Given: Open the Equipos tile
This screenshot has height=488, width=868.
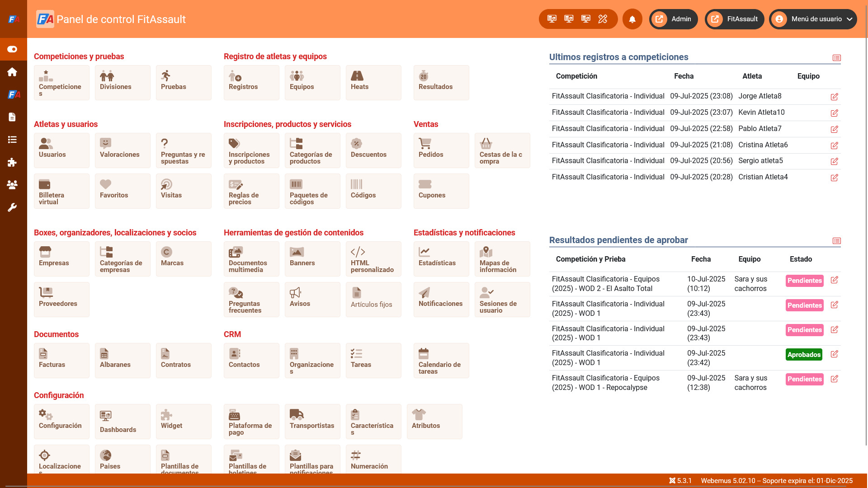Looking at the screenshot, I should pyautogui.click(x=312, y=83).
